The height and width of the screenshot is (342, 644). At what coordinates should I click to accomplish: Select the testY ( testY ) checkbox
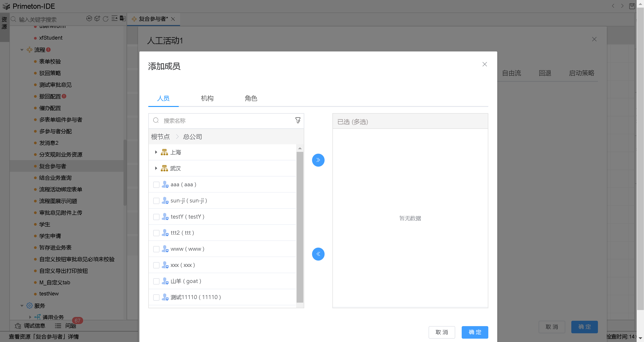coord(156,217)
